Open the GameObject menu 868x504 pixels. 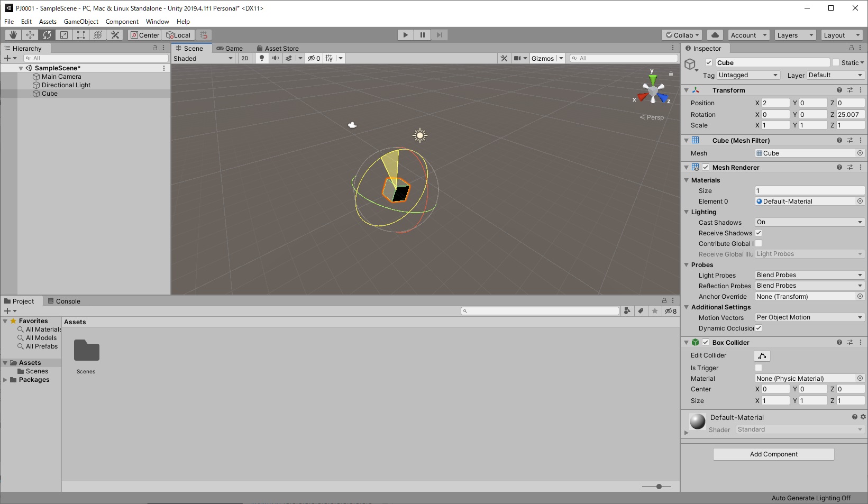pyautogui.click(x=81, y=22)
